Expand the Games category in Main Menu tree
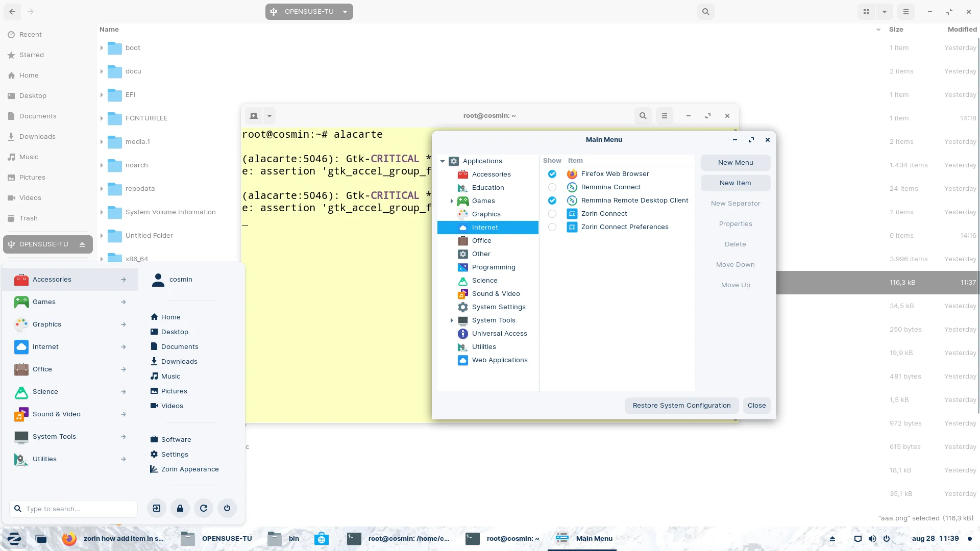 [451, 201]
